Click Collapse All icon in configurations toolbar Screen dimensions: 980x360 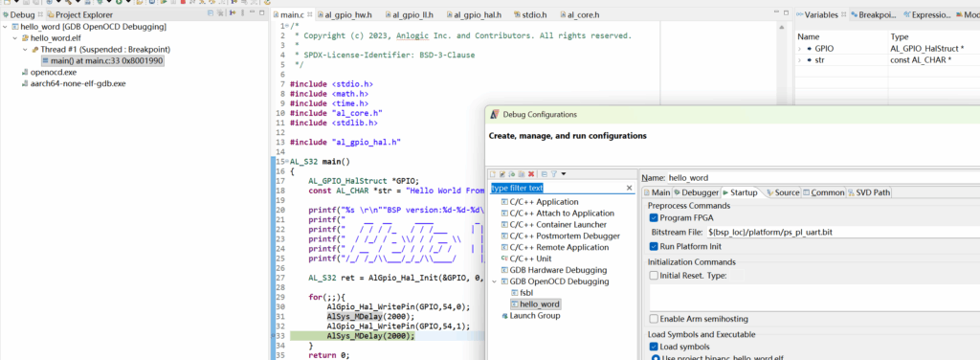[x=545, y=173]
